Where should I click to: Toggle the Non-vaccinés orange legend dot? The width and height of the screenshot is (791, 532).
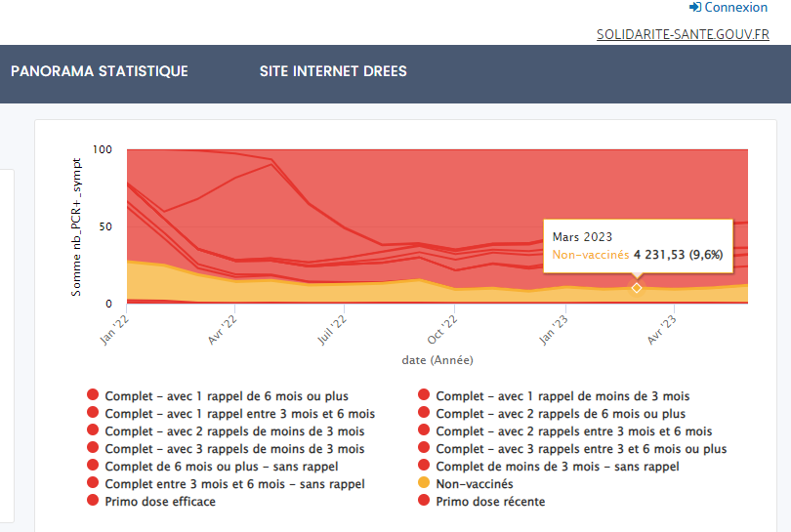pyautogui.click(x=424, y=483)
